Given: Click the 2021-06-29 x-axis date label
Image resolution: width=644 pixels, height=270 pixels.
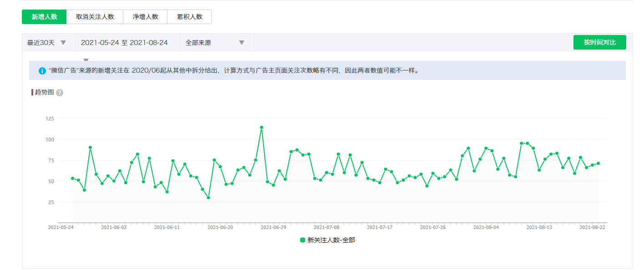Looking at the screenshot, I should coord(273,227).
